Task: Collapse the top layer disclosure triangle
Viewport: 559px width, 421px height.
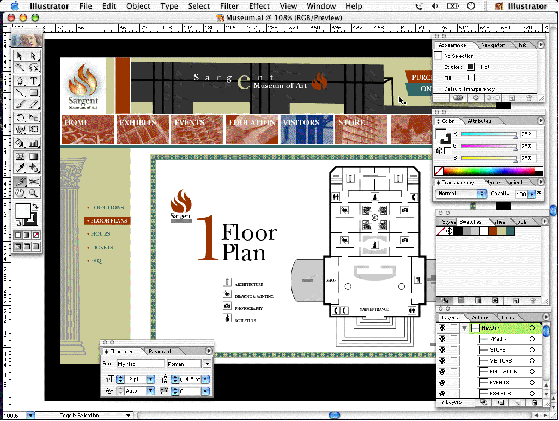Action: [465, 328]
